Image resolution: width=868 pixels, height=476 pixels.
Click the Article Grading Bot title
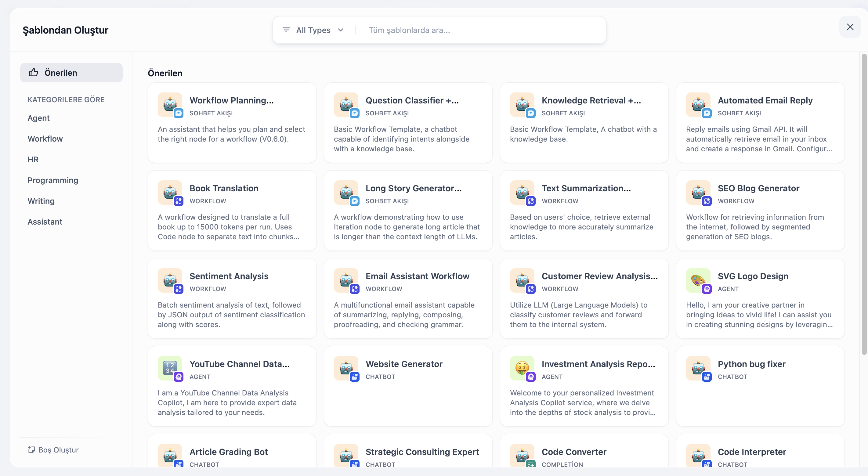(x=229, y=452)
